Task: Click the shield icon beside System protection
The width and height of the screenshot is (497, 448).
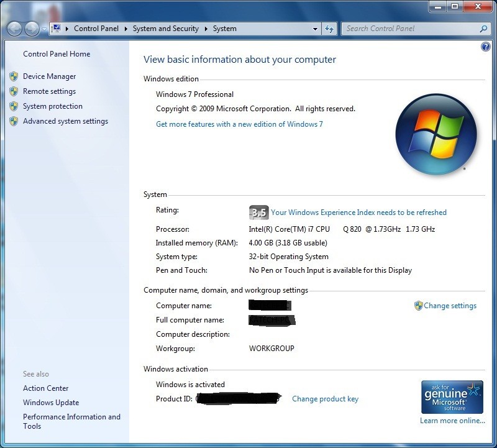Action: coord(14,106)
